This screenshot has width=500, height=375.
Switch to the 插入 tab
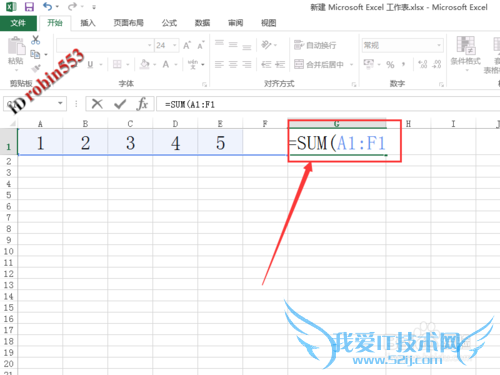[88, 23]
